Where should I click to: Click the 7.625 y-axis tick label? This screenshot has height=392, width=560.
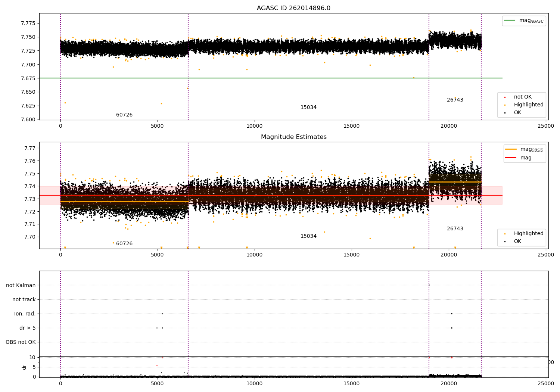28,106
